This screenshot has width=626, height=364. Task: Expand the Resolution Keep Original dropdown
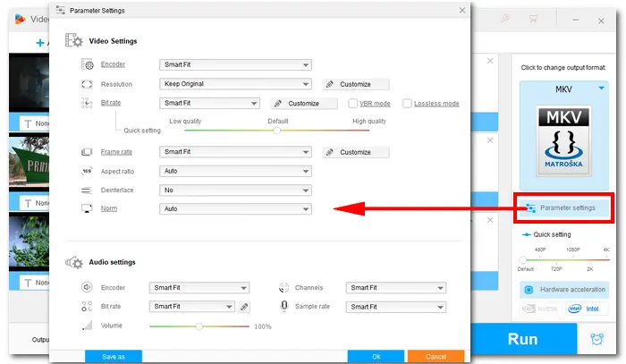click(x=235, y=84)
